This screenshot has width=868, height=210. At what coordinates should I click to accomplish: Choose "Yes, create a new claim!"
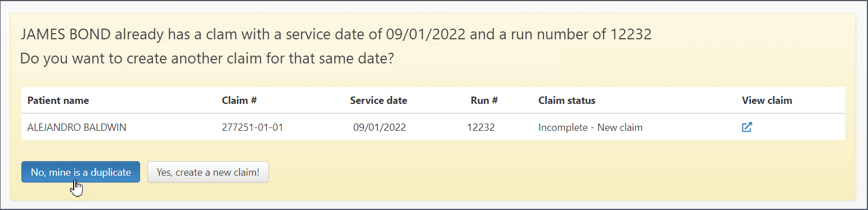(208, 172)
